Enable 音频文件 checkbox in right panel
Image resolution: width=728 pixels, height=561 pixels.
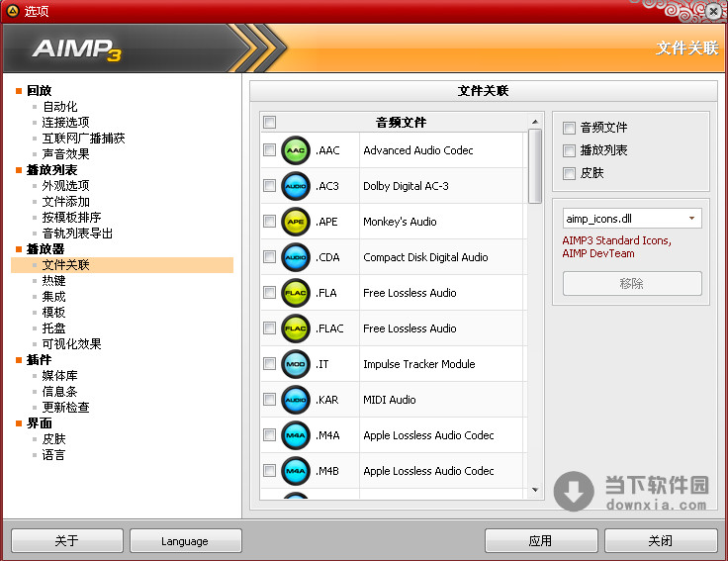click(x=569, y=128)
